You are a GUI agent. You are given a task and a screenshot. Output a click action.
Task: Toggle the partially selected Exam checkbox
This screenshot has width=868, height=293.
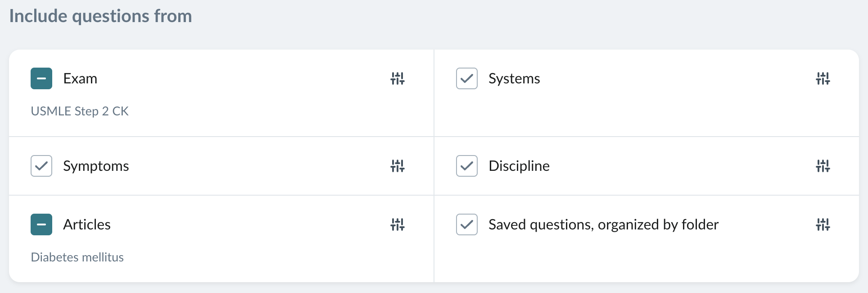(41, 78)
